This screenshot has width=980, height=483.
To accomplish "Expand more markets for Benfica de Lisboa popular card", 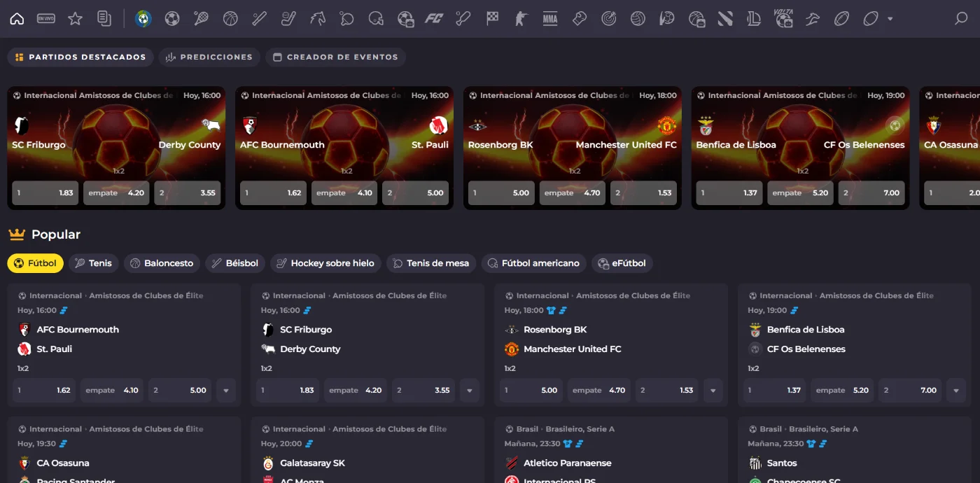I will tap(956, 391).
